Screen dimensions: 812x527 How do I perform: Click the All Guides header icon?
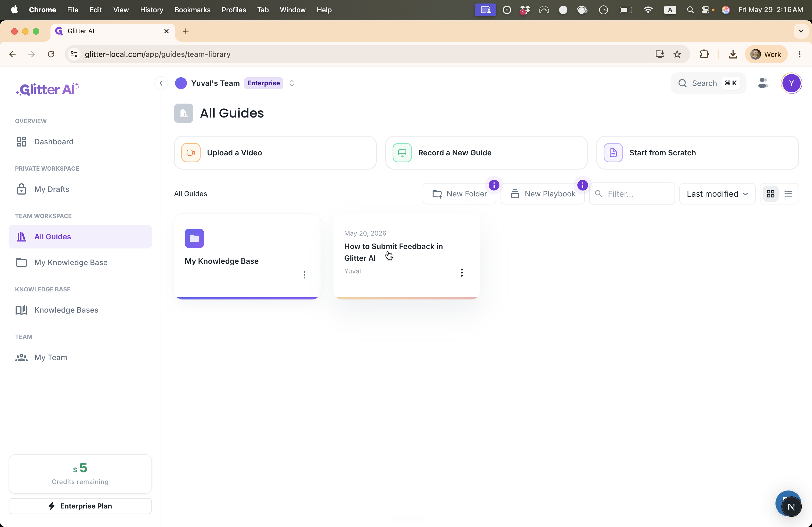click(x=184, y=113)
